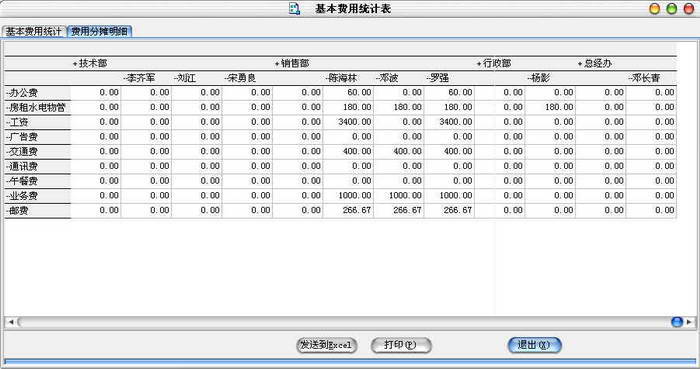This screenshot has width=700, height=369.
Task: Click the 266.67 邮费 cell under 邓波
Action: (399, 210)
